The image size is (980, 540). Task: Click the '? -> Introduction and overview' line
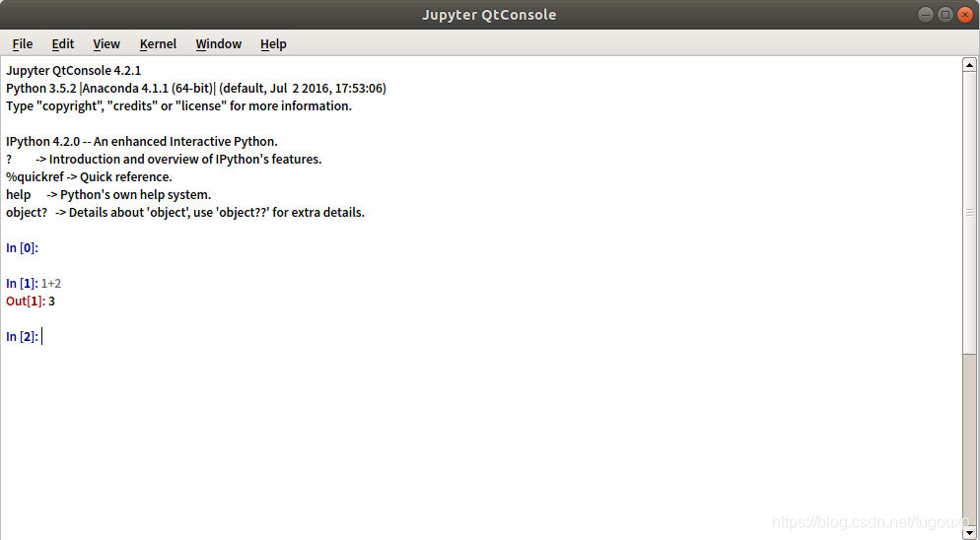click(x=164, y=159)
